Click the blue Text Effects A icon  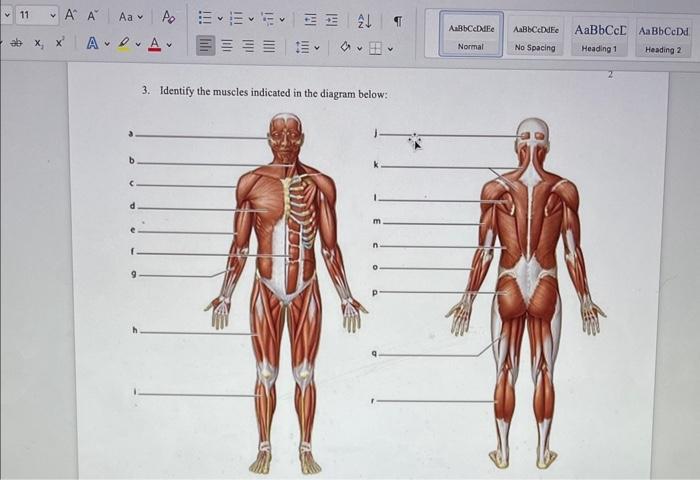point(92,43)
